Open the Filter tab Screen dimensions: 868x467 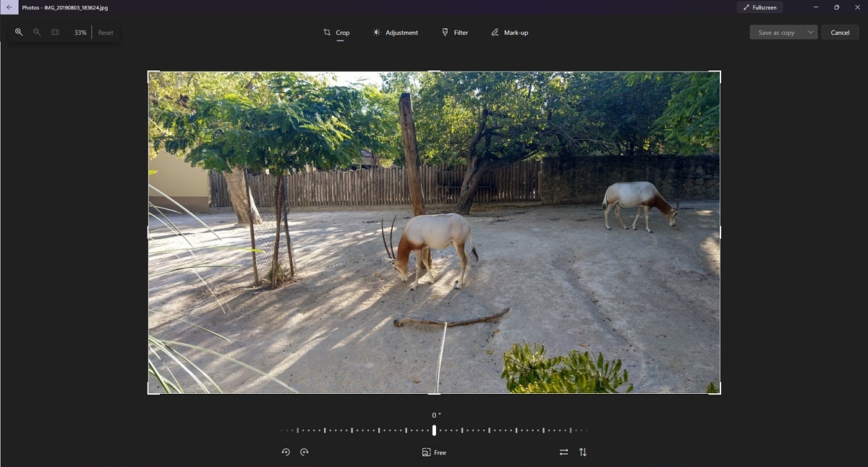pyautogui.click(x=455, y=33)
